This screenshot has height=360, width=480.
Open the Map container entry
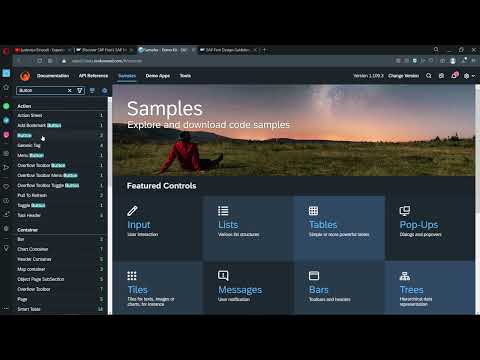[x=60, y=269]
